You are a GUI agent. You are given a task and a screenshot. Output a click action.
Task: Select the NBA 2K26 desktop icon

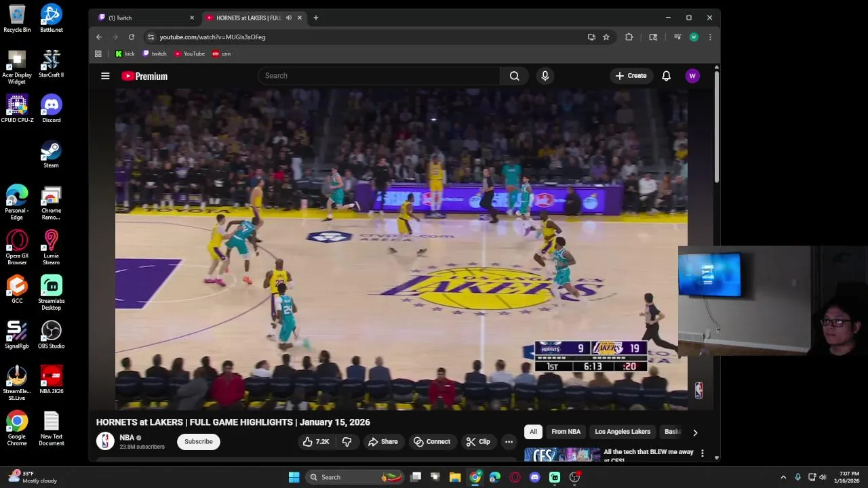point(51,380)
